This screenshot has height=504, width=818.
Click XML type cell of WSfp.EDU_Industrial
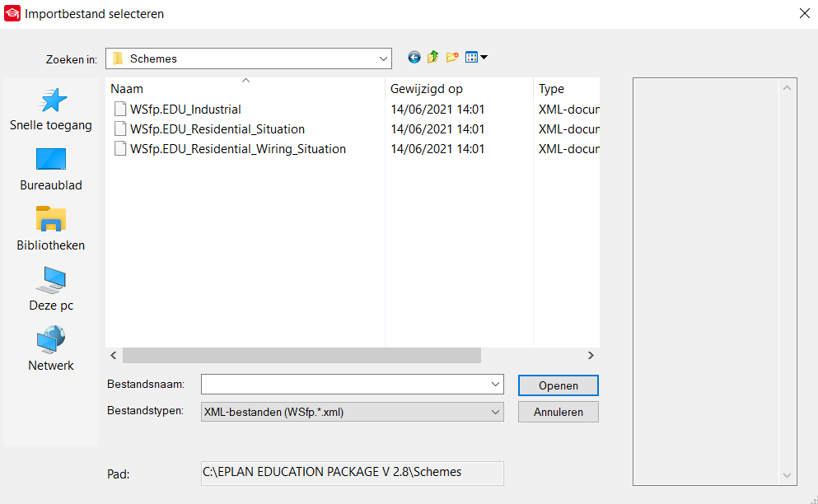568,109
